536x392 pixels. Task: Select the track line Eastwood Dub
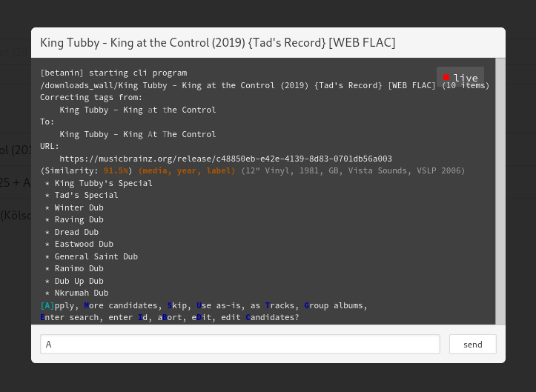[x=84, y=244]
